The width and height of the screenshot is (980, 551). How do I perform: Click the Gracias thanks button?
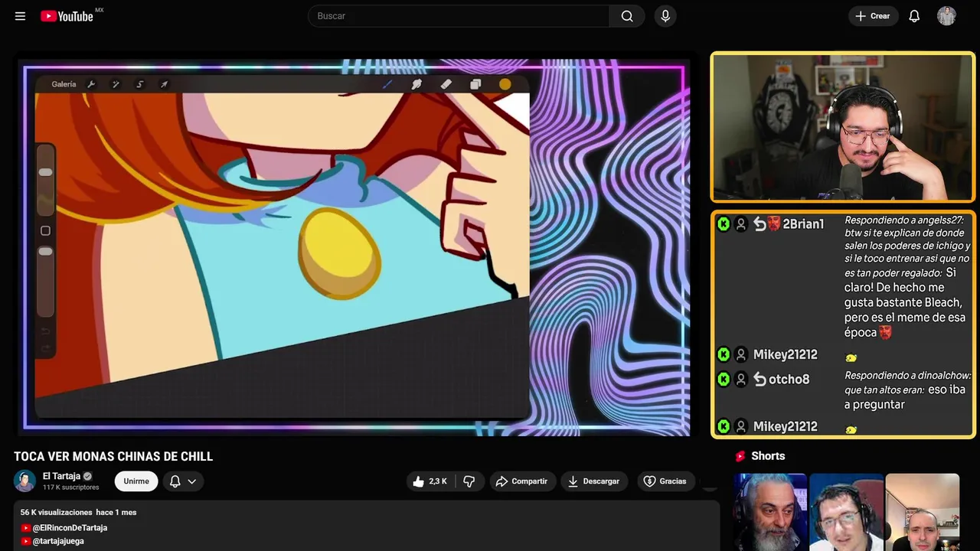[665, 481]
